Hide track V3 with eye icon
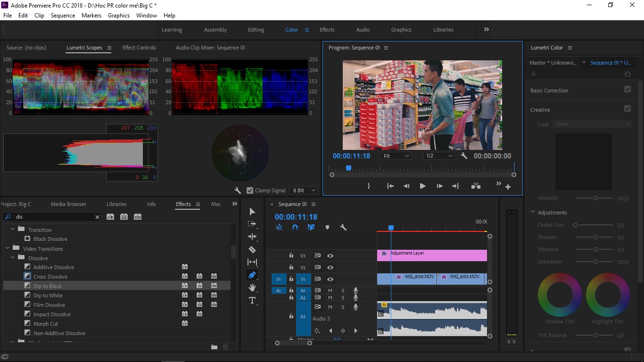 (330, 255)
